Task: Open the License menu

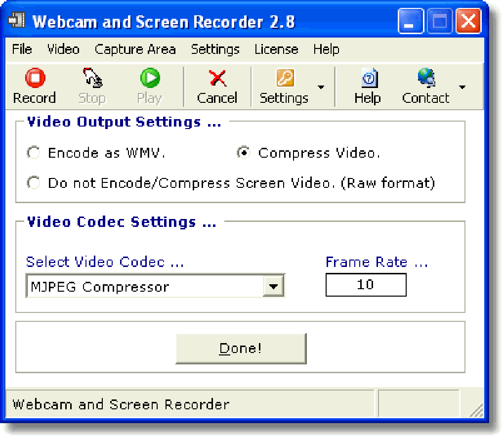Action: tap(276, 49)
